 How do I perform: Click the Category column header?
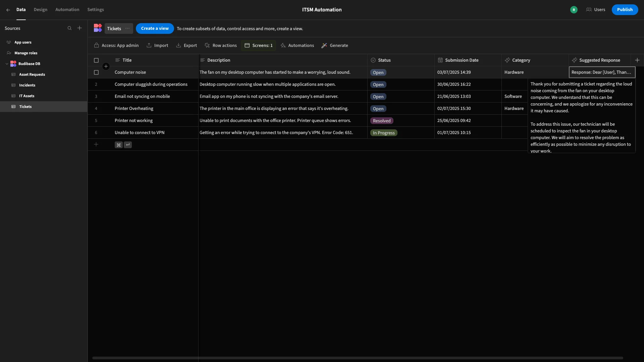click(535, 60)
